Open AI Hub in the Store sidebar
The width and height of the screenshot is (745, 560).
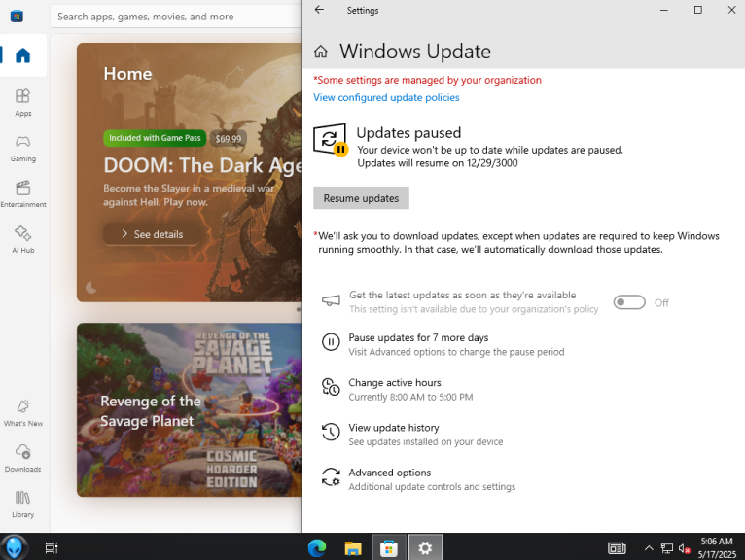point(22,239)
